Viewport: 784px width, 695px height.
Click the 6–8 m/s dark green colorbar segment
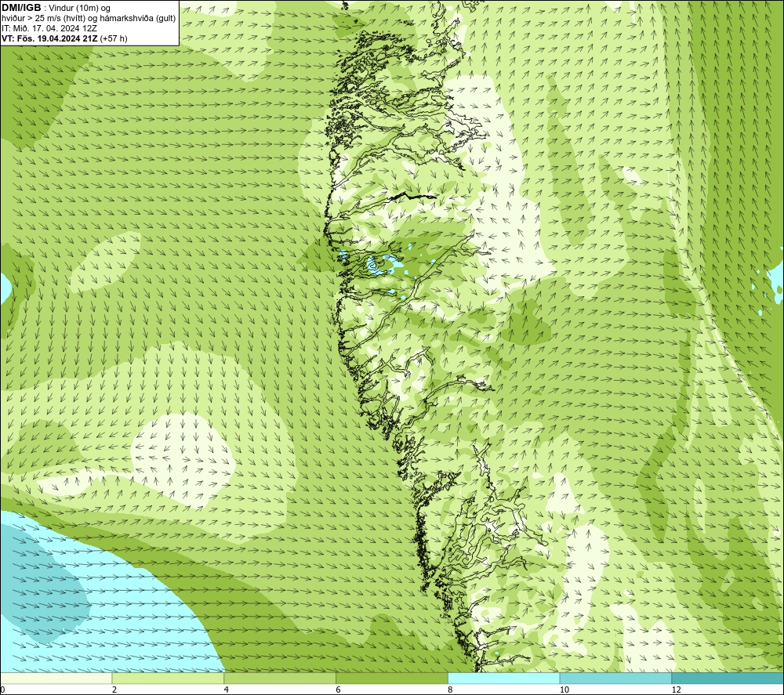click(x=392, y=678)
